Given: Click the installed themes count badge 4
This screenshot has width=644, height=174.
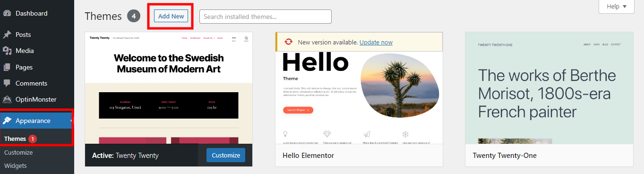Looking at the screenshot, I should (x=134, y=16).
